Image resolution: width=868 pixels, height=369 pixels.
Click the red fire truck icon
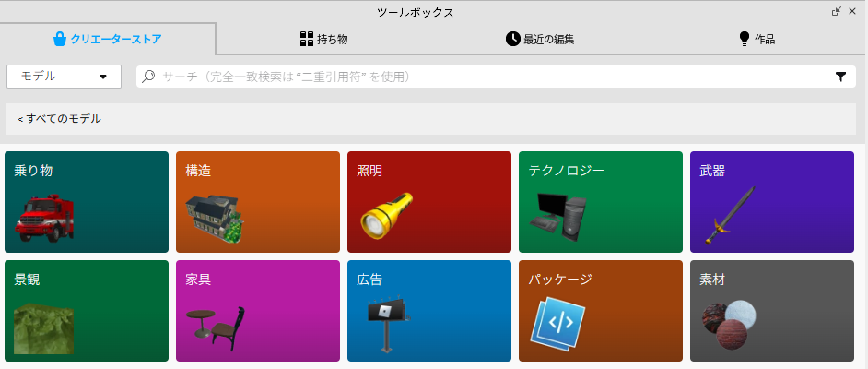(x=45, y=218)
